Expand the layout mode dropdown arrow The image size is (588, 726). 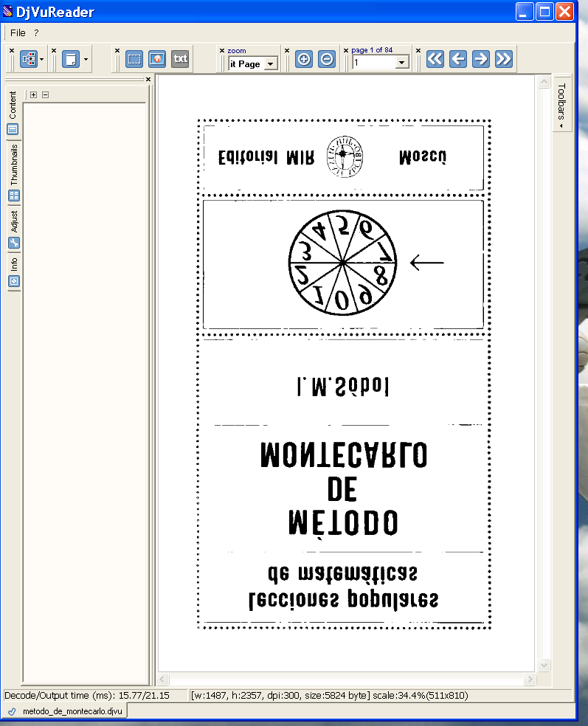[41, 59]
